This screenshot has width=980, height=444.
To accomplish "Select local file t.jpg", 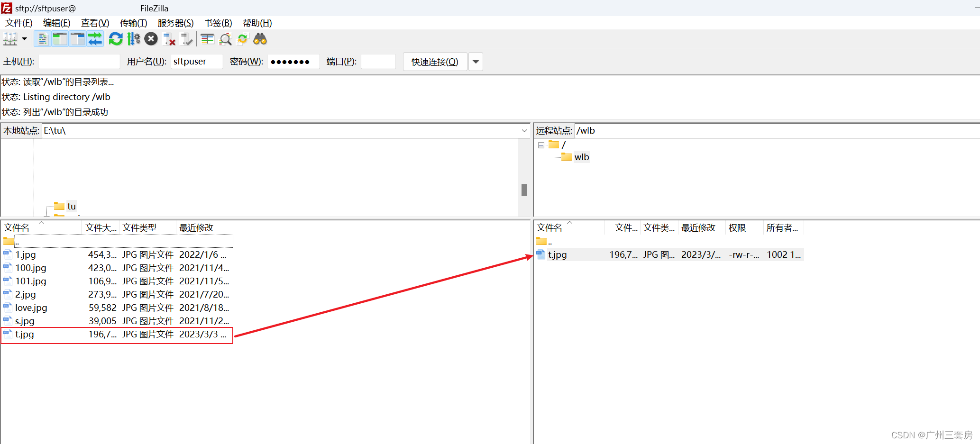I will (x=118, y=334).
